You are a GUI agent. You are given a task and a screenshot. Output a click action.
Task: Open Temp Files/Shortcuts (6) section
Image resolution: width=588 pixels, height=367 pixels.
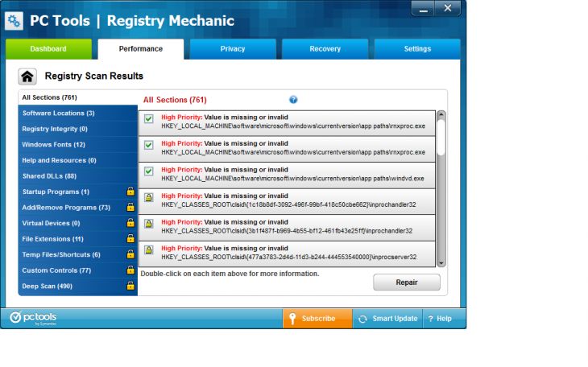[x=78, y=255]
